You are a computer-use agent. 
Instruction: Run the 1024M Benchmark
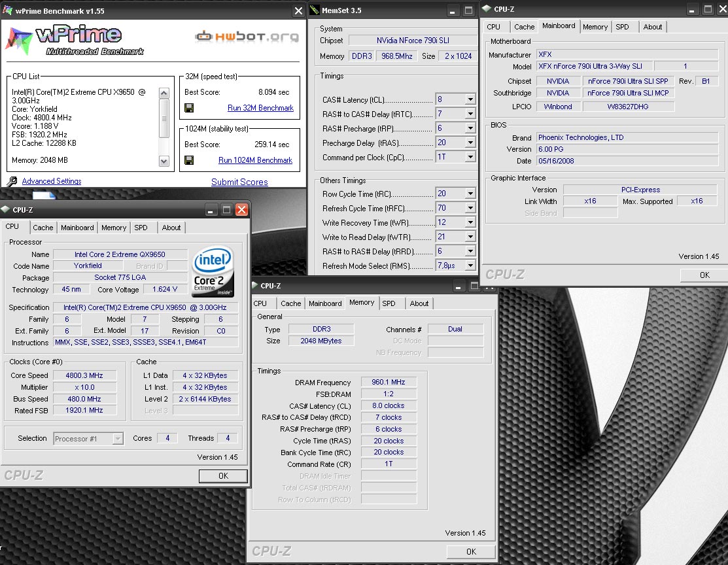pos(255,160)
